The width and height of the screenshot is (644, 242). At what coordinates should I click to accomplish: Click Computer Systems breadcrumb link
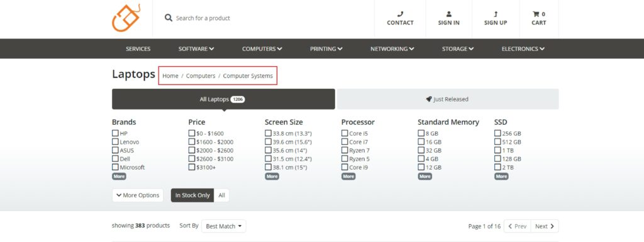coord(248,76)
